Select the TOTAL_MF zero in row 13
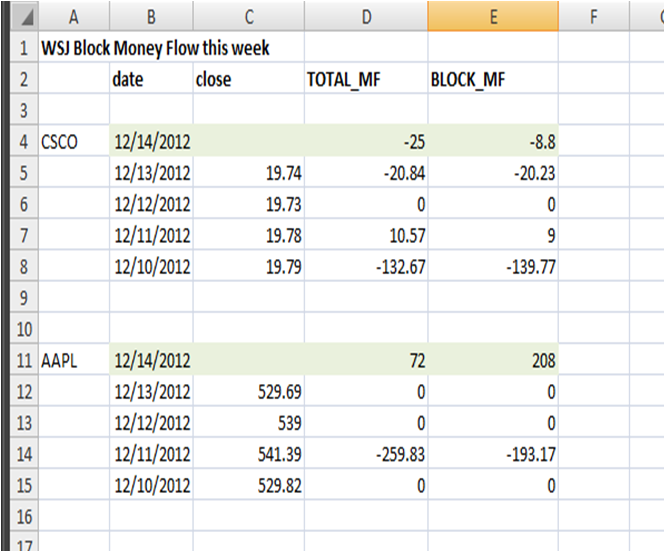This screenshot has width=665, height=552. tap(366, 423)
